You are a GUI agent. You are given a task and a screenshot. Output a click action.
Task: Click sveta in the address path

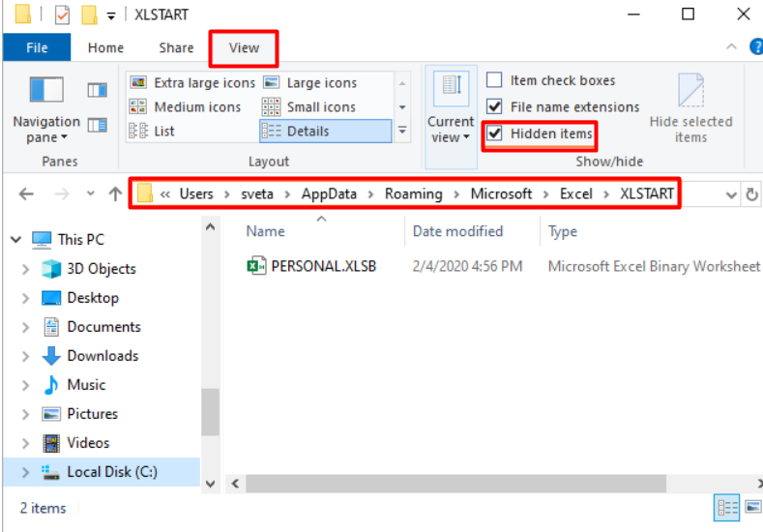[257, 193]
